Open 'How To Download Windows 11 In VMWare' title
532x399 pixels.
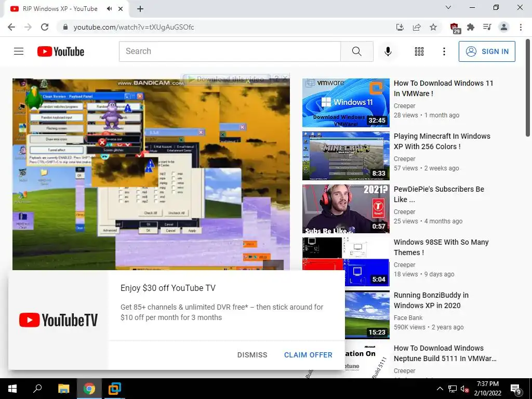pyautogui.click(x=444, y=88)
